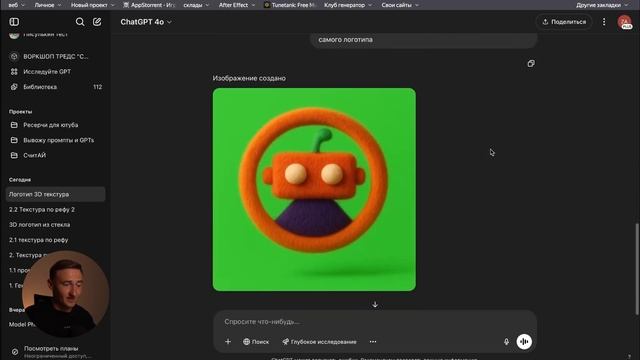Start voice mode with the waveform button
640x360 pixels.
(524, 342)
